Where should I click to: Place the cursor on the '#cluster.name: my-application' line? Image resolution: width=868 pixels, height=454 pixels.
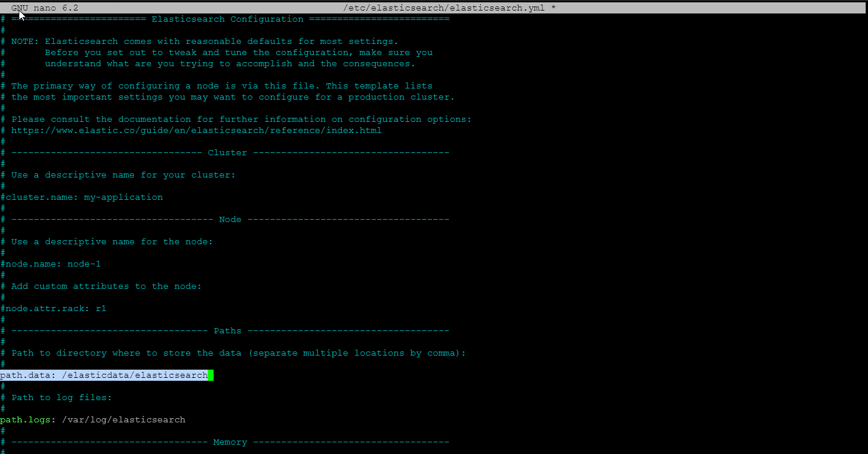[82, 197]
